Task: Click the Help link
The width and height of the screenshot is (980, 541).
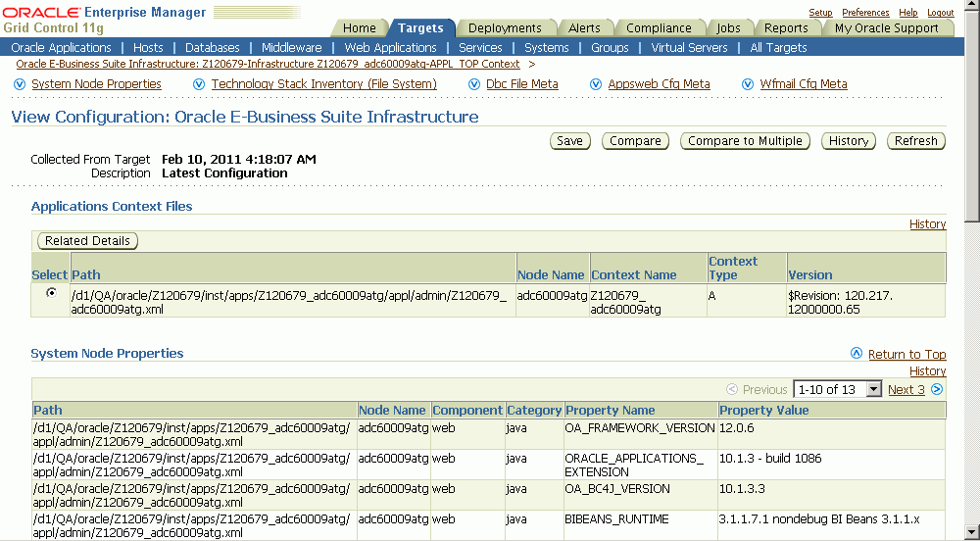Action: (x=908, y=13)
